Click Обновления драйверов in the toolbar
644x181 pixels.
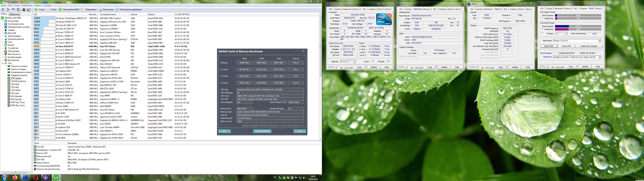pyautogui.click(x=129, y=10)
